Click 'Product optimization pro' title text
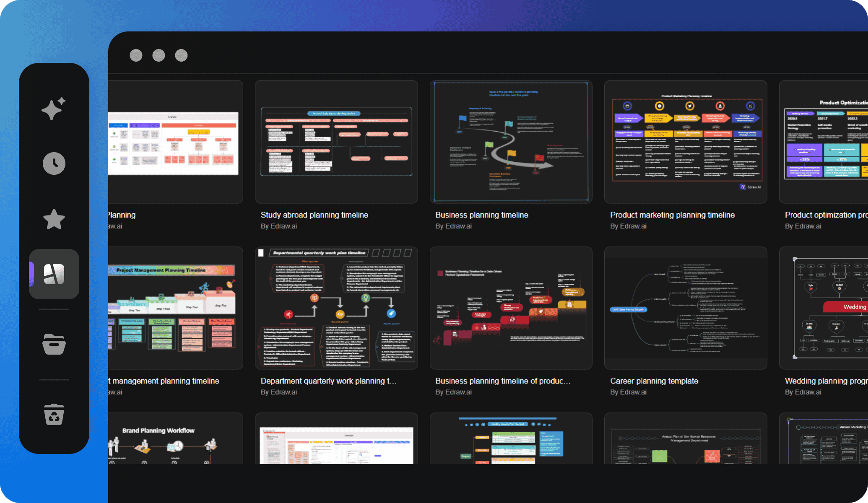This screenshot has width=868, height=503. click(x=826, y=215)
